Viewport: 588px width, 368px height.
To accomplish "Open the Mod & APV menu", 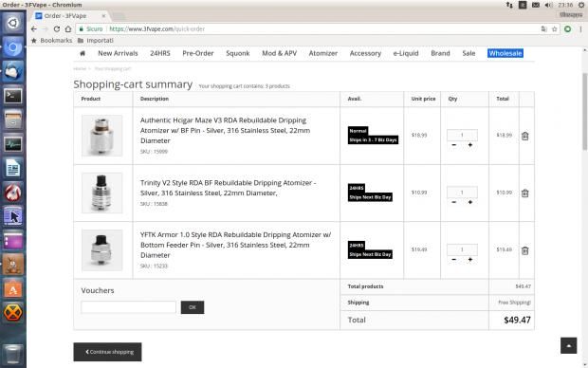I will [280, 53].
